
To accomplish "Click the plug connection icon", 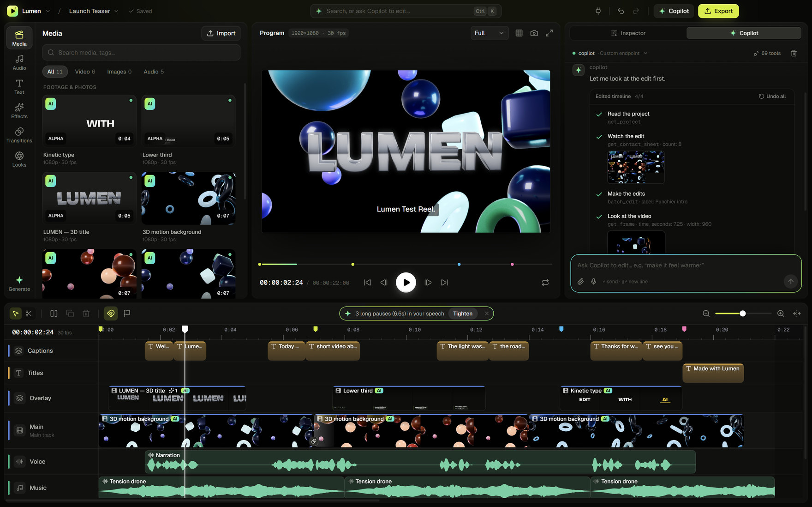I will coord(598,11).
